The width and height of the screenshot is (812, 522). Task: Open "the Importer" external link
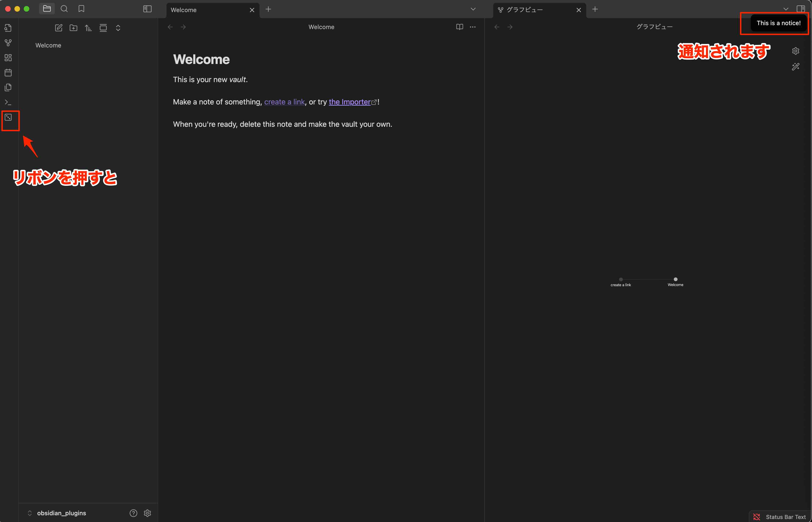point(349,102)
